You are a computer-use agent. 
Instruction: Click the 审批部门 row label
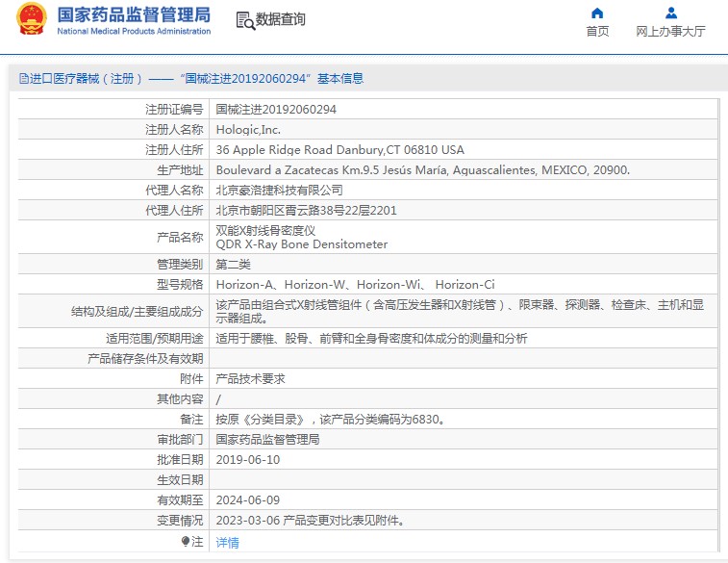coord(180,439)
